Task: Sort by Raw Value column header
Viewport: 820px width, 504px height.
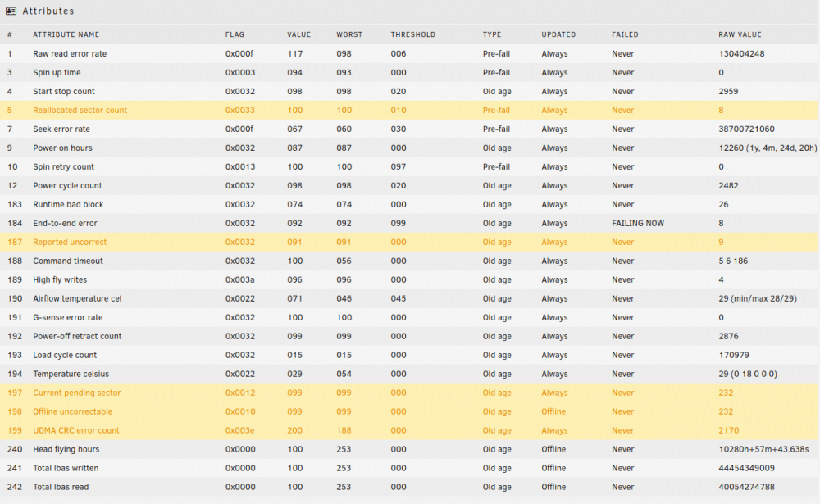Action: [740, 34]
